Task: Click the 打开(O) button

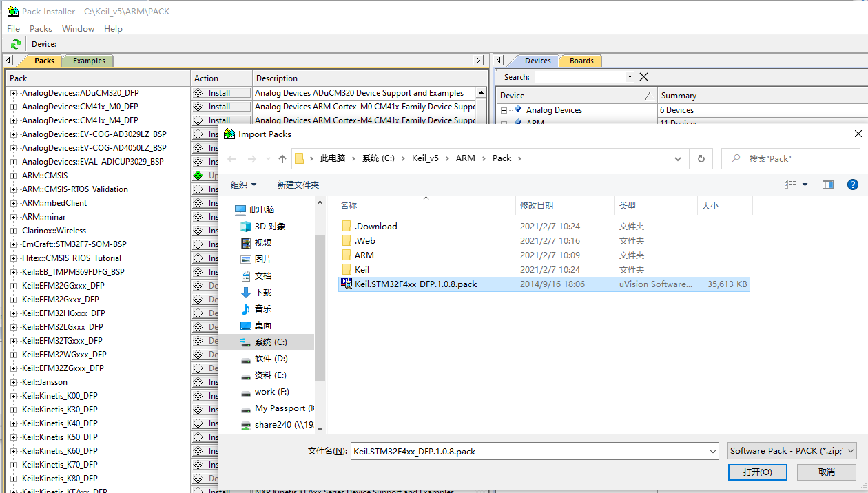Action: click(x=757, y=472)
